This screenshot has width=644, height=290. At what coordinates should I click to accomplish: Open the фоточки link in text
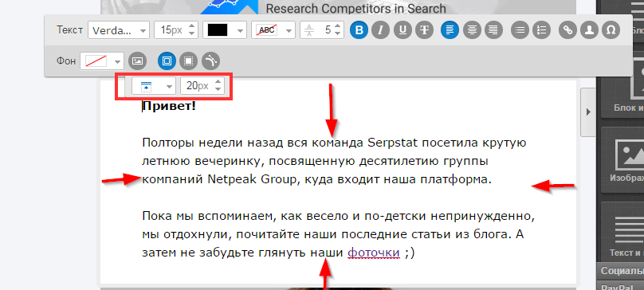pos(373,253)
